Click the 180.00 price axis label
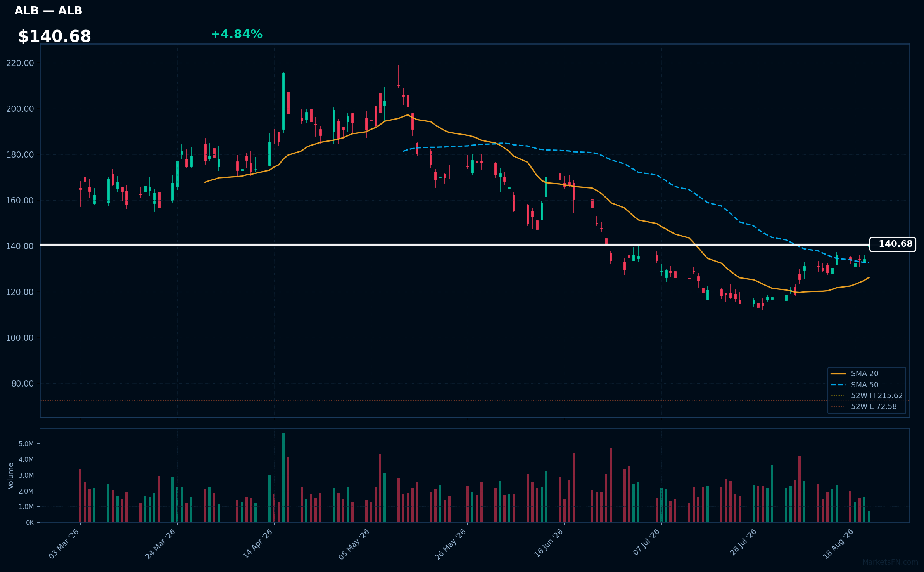The width and height of the screenshot is (924, 572). point(20,155)
